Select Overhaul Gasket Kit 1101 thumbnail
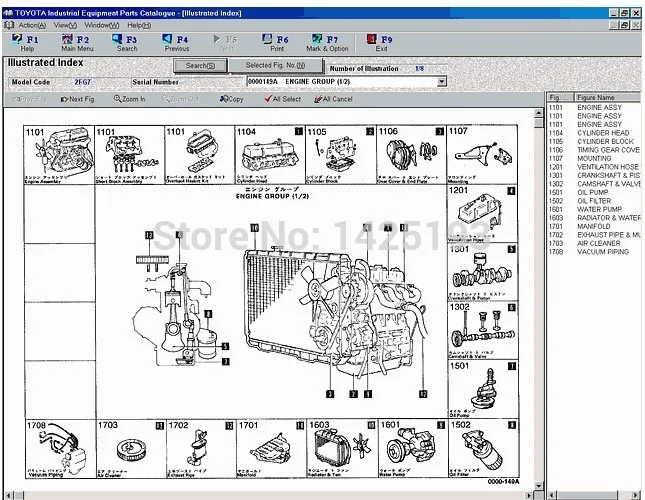 pos(200,155)
